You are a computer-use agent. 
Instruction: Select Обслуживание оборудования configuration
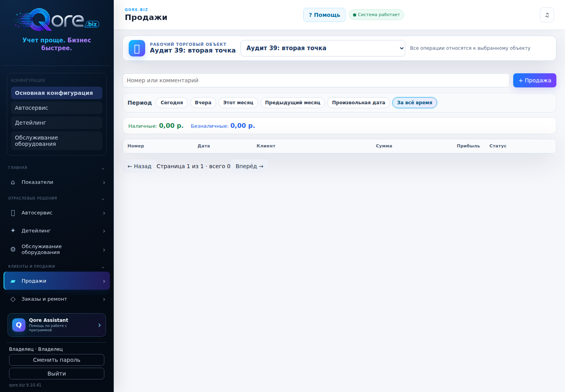pos(56,141)
